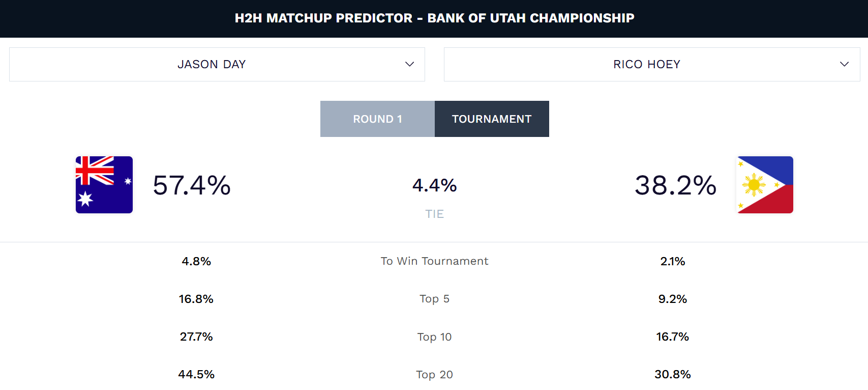868x390 pixels.
Task: Click Rico Hoey's 38.2% win probability
Action: point(675,185)
